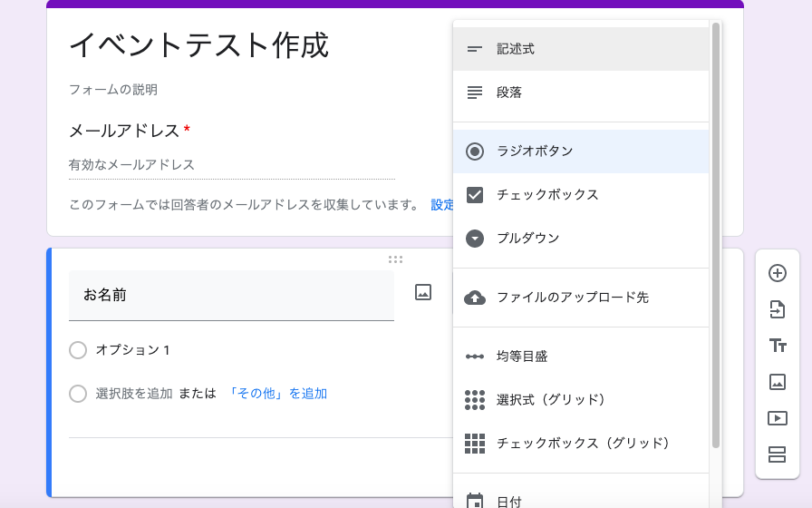
Task: Select the オプション 1 radio button
Action: pos(78,350)
